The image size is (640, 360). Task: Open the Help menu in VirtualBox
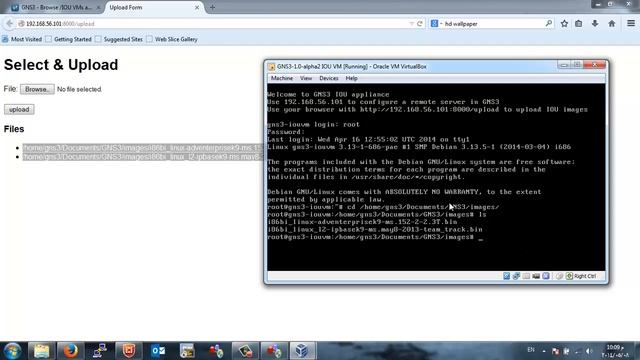tap(351, 78)
